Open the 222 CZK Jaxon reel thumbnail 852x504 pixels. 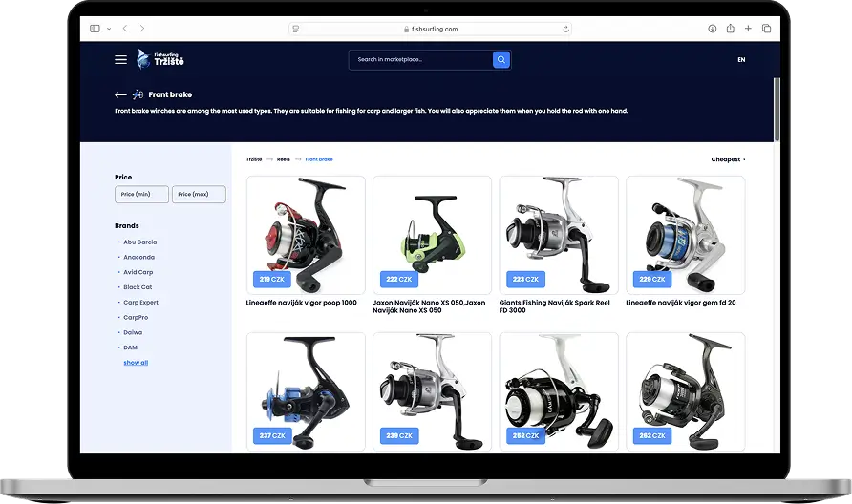coord(432,235)
